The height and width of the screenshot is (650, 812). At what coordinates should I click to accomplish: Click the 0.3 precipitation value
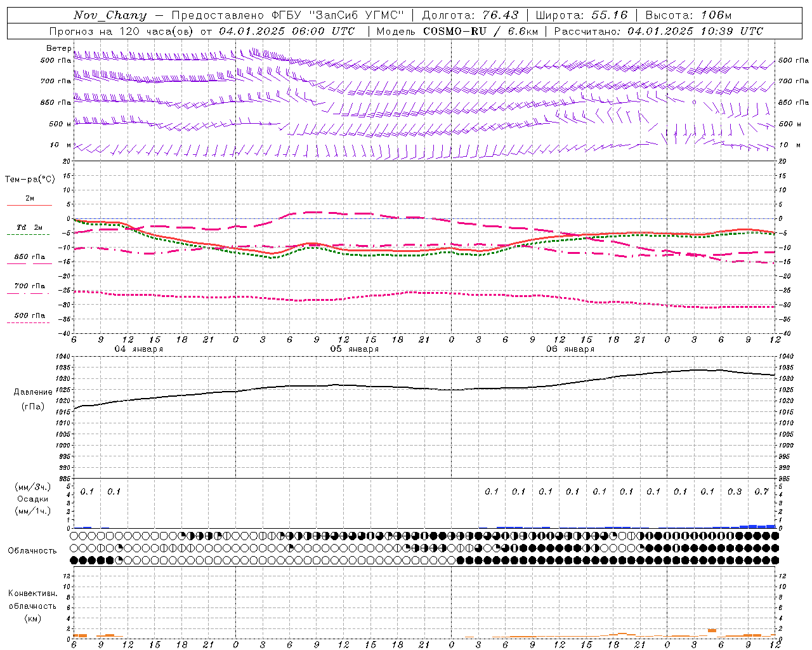point(735,491)
